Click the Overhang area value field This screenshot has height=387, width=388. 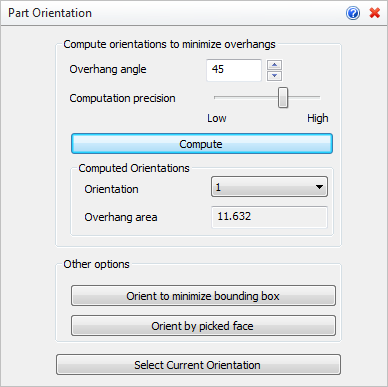269,217
